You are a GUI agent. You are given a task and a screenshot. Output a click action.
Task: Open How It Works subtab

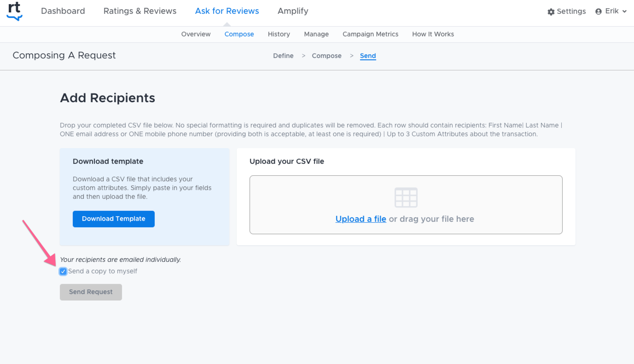[x=433, y=34]
